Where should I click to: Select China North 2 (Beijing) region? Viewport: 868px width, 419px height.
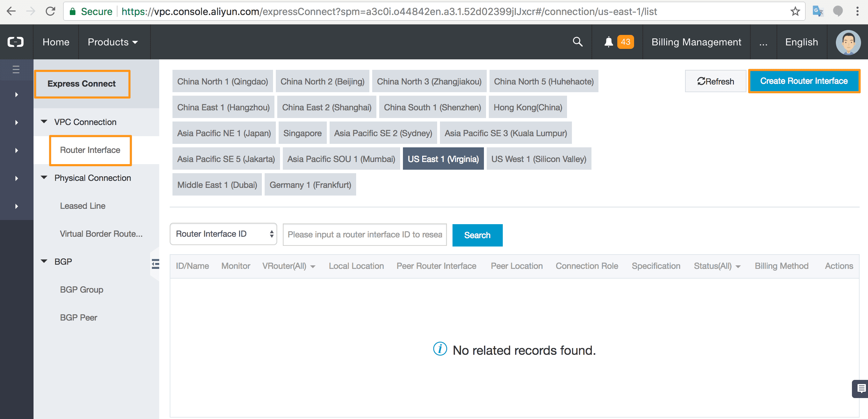tap(322, 81)
